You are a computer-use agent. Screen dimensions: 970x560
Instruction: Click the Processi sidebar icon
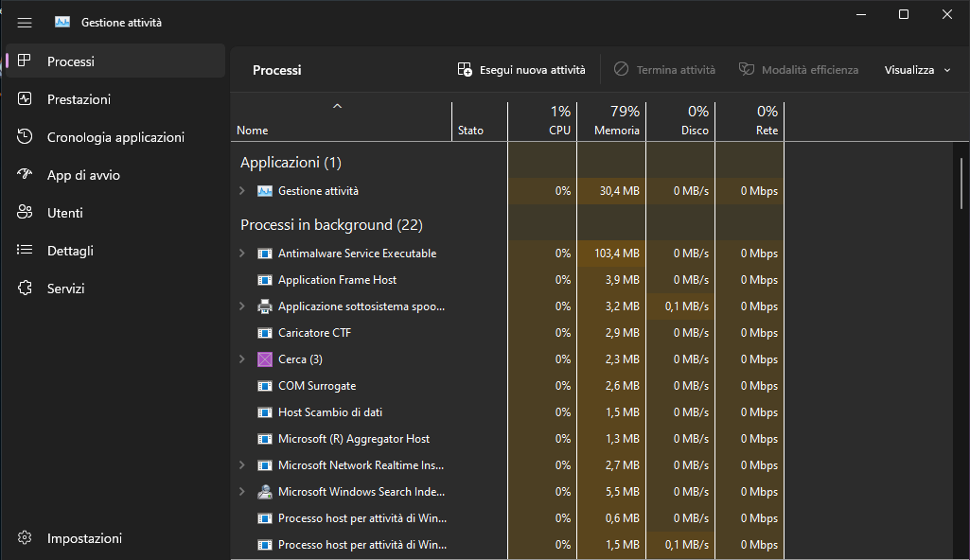[24, 61]
